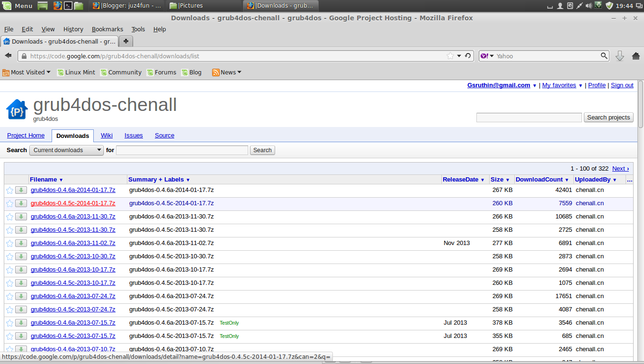Click the update manager shield tray icon
The image size is (644, 364).
coord(609,6)
